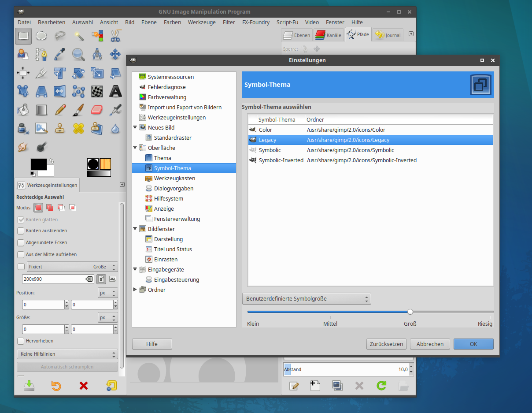532x413 pixels.
Task: Select the Eraser tool
Action: point(97,110)
